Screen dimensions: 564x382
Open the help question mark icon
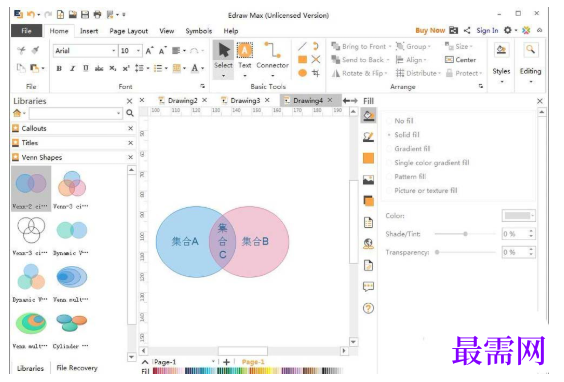[368, 308]
